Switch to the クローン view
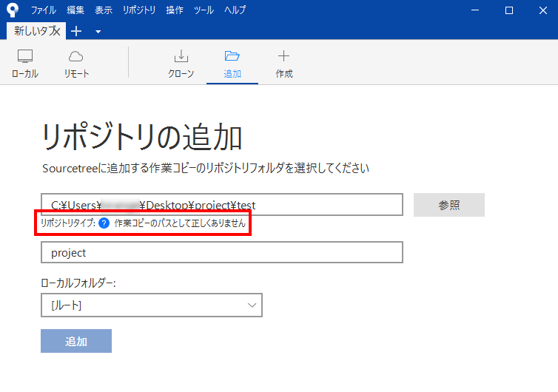The height and width of the screenshot is (392, 558). click(181, 64)
